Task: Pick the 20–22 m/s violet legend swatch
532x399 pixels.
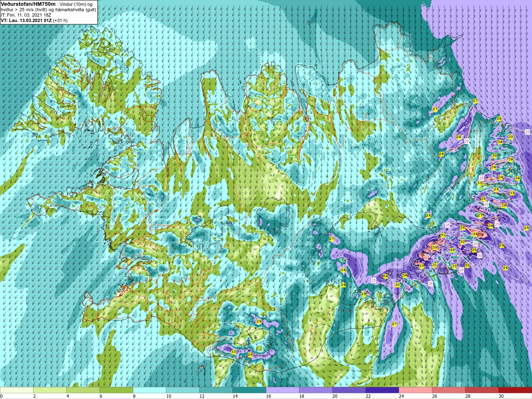Action: pos(349,390)
